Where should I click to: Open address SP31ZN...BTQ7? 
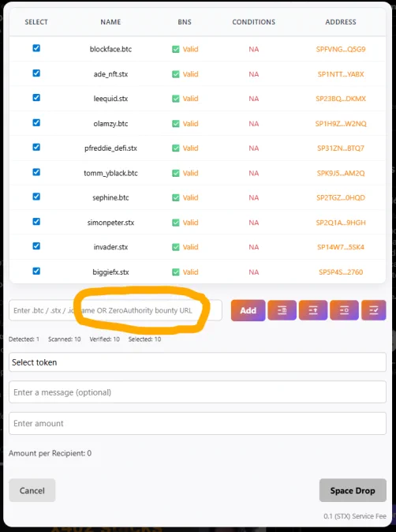341,148
